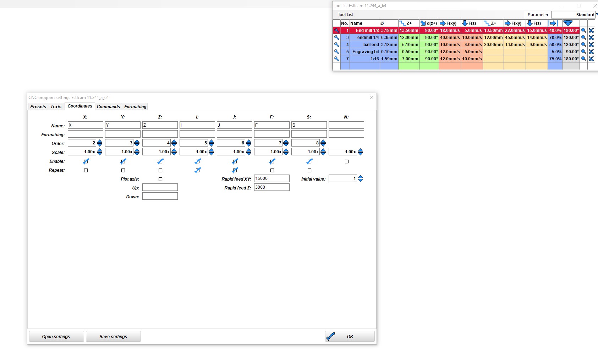
Task: Delete End mill 1/8 with its X icon
Action: click(591, 31)
